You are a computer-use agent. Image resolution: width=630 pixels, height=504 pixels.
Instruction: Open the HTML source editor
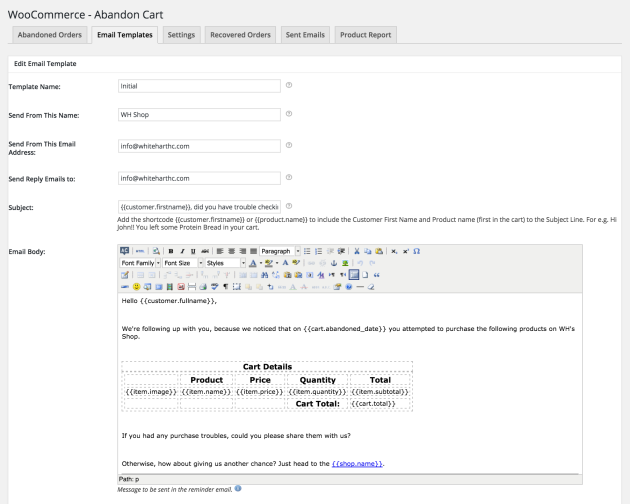[140, 251]
